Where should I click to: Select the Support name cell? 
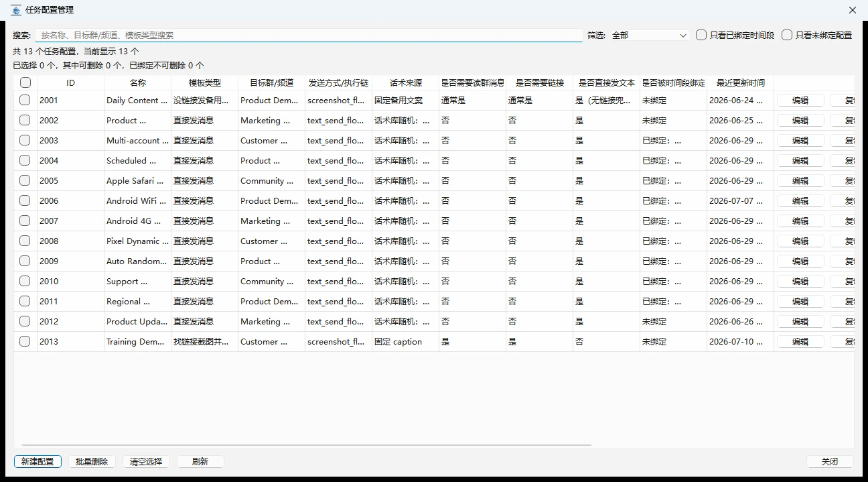(x=137, y=281)
